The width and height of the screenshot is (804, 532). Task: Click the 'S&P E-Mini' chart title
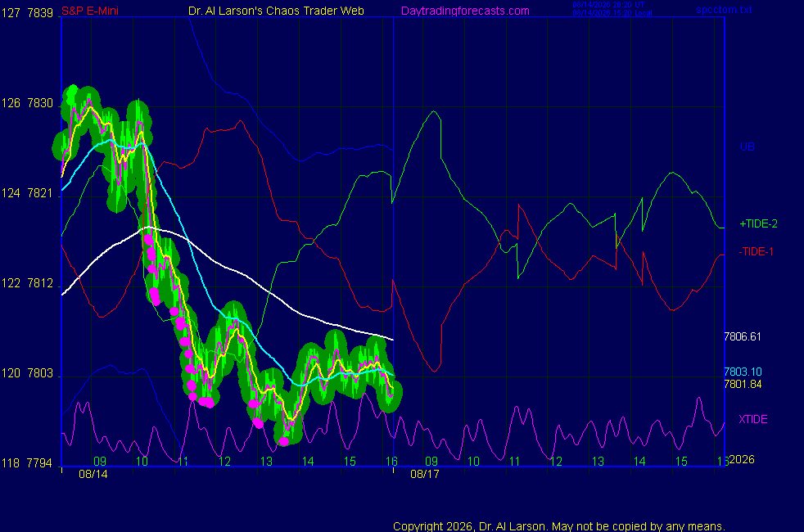90,11
